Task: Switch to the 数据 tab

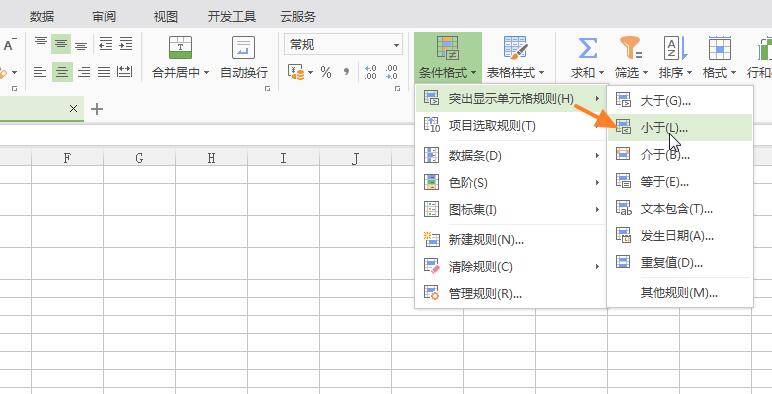Action: (42, 16)
